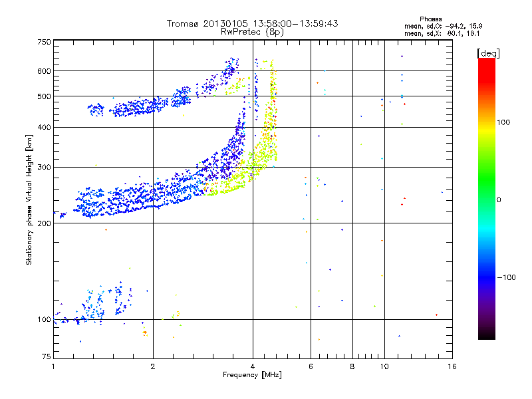Click the y-axis '200' tick label

pyautogui.click(x=44, y=223)
